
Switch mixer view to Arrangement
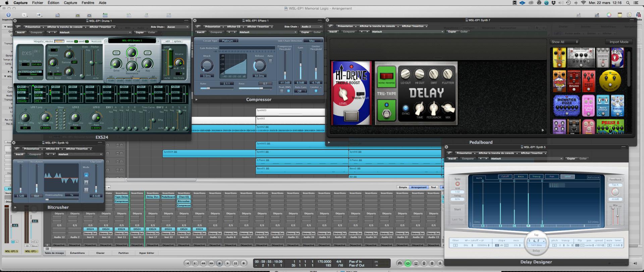pos(419,187)
